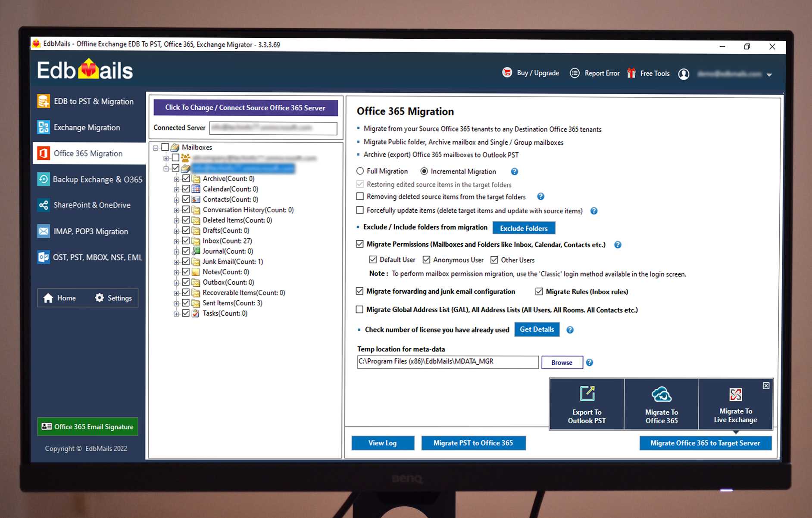The image size is (812, 518).
Task: Select Conversation History folder in tree
Action: (x=248, y=210)
